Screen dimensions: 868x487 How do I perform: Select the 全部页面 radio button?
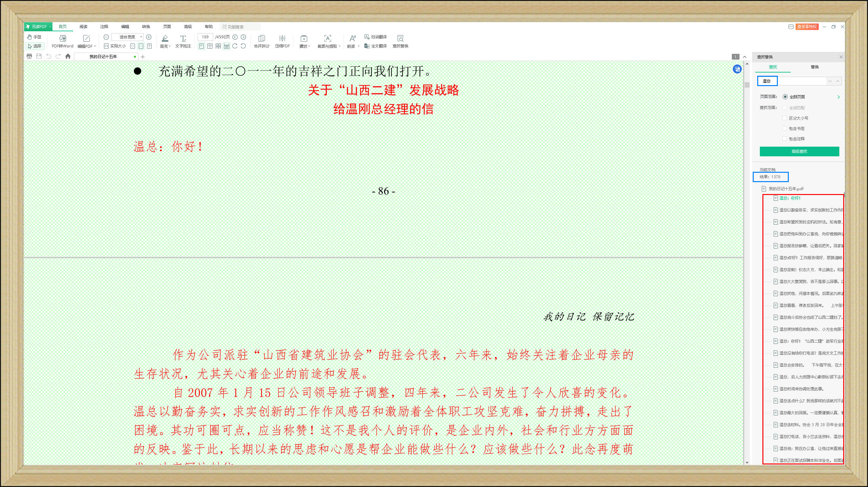(x=785, y=97)
